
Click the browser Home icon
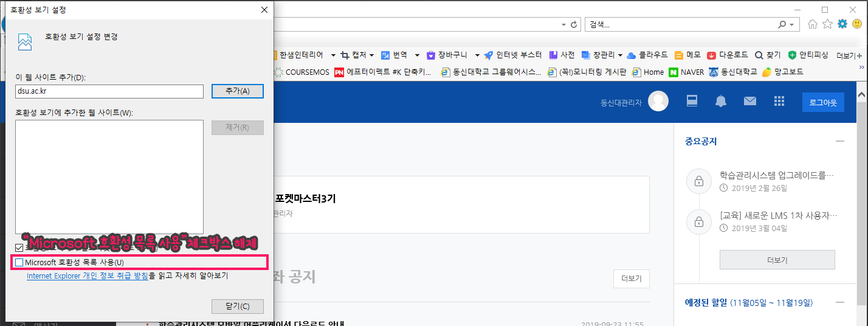point(813,24)
